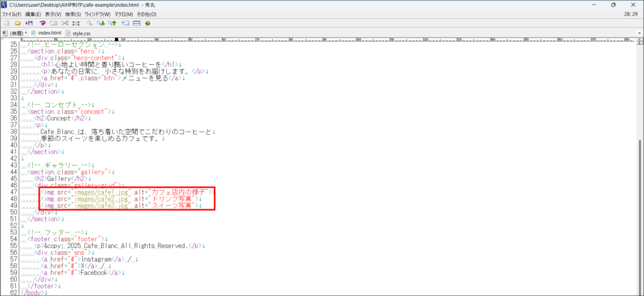Click the scissors Cut icon

65,23
